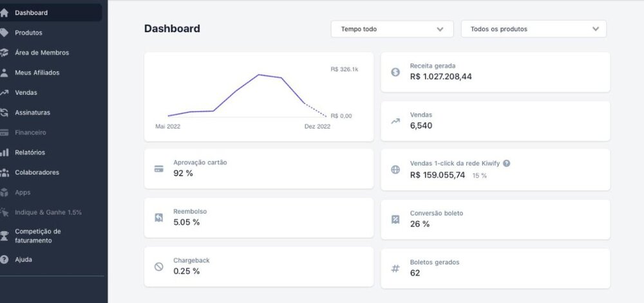Click the hash icon beside Boletos gerados
Screen dimensions: 644x303
coord(395,268)
